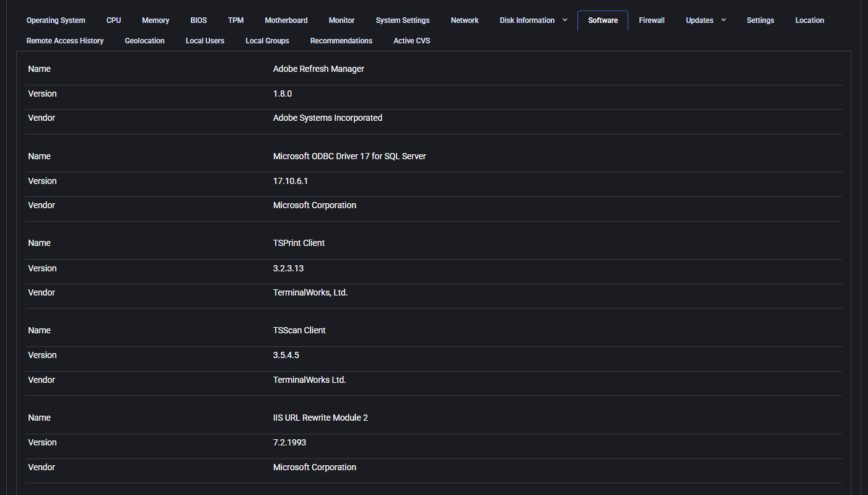
Task: Click the Version label beside 17.10.6.1
Action: (42, 182)
